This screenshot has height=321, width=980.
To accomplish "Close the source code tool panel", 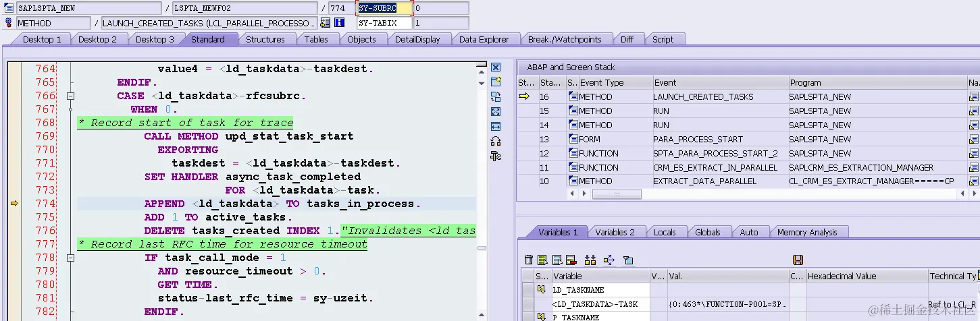I will coord(496,67).
